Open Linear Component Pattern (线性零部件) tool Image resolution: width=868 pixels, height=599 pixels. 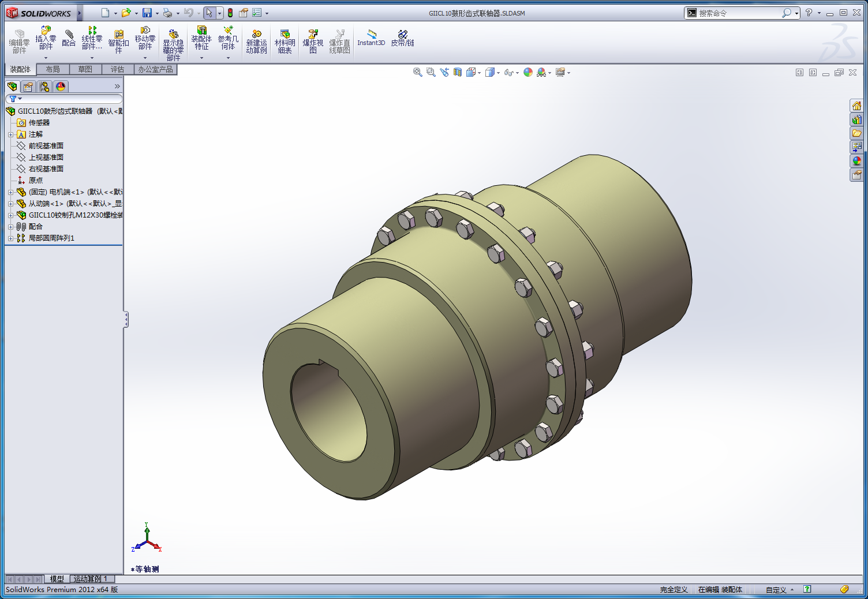tap(92, 38)
